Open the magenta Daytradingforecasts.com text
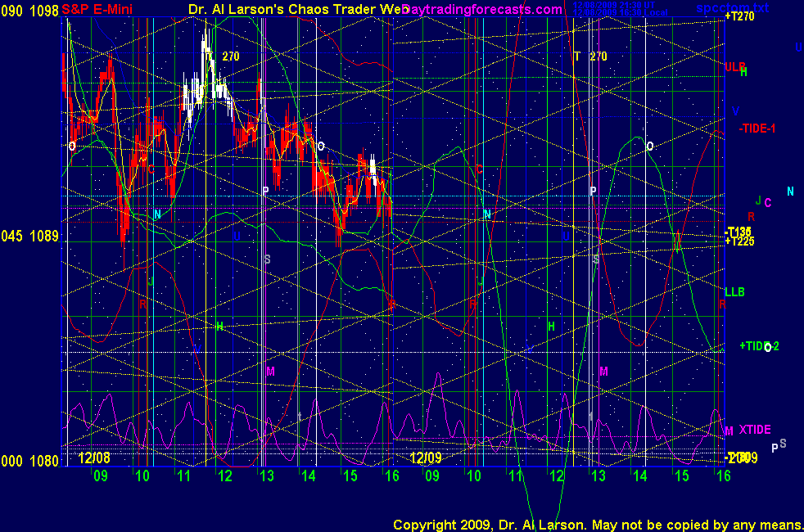804x532 pixels. point(482,9)
